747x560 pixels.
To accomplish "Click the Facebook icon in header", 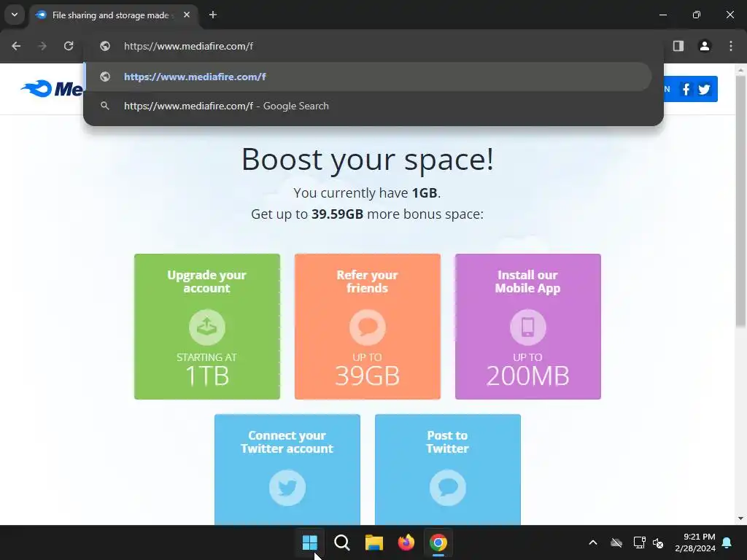I will point(686,89).
